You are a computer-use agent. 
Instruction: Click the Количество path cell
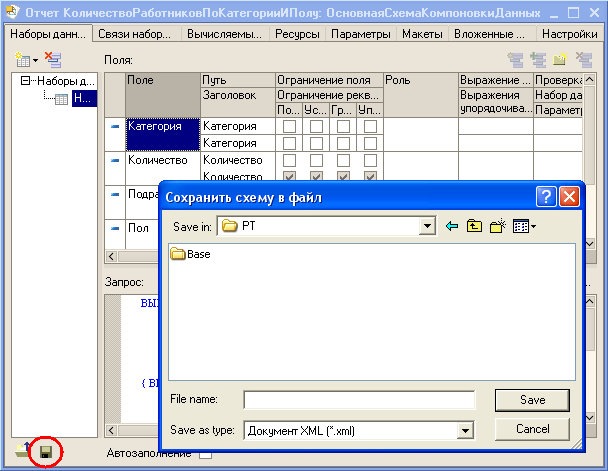(238, 160)
